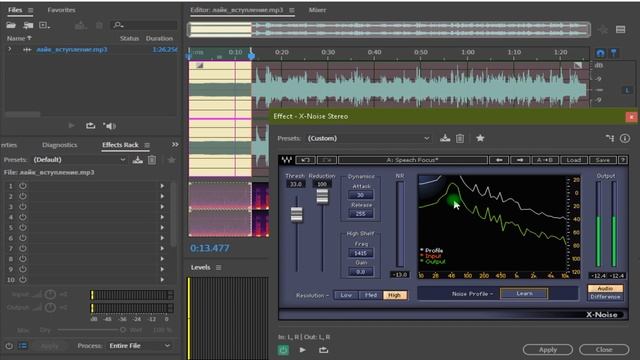Click loop playback icon in Files panel
This screenshot has width=640, height=360.
pos(91,126)
